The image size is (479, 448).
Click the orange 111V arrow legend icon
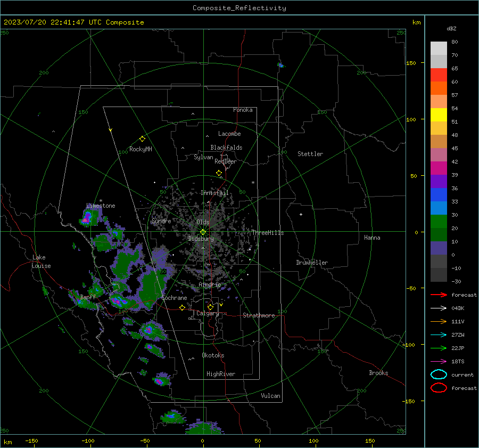[439, 321]
